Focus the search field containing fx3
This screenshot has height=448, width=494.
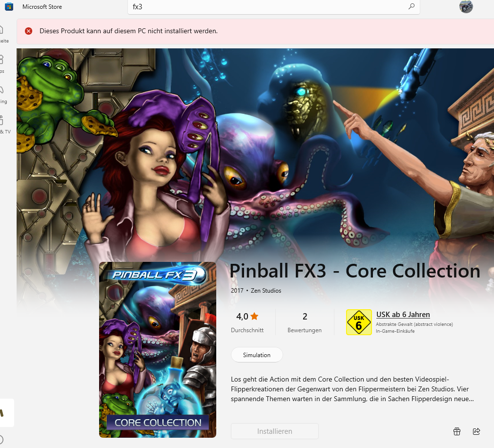click(273, 7)
